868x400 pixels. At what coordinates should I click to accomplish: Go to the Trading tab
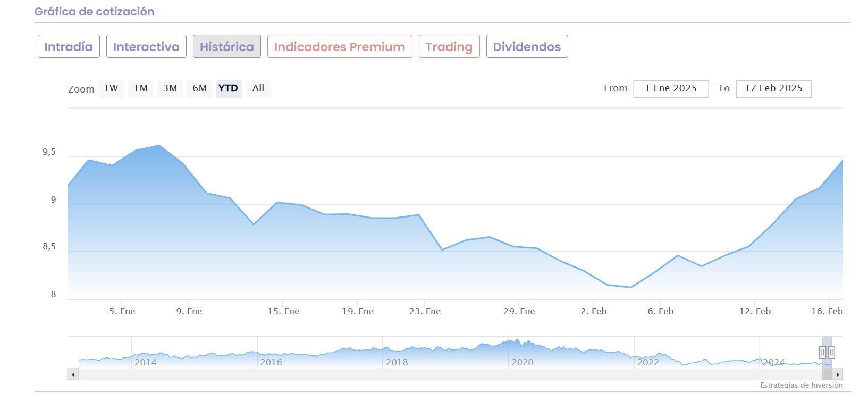click(449, 47)
